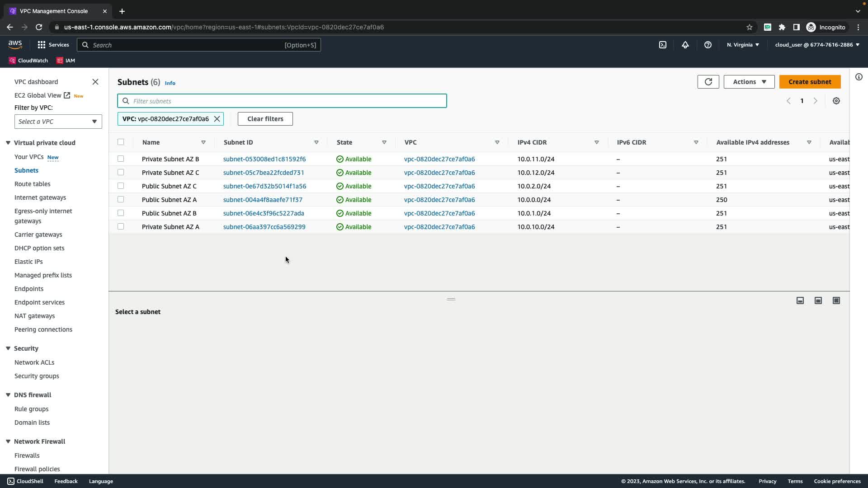The height and width of the screenshot is (488, 868).
Task: Open notifications bell icon
Action: [685, 45]
